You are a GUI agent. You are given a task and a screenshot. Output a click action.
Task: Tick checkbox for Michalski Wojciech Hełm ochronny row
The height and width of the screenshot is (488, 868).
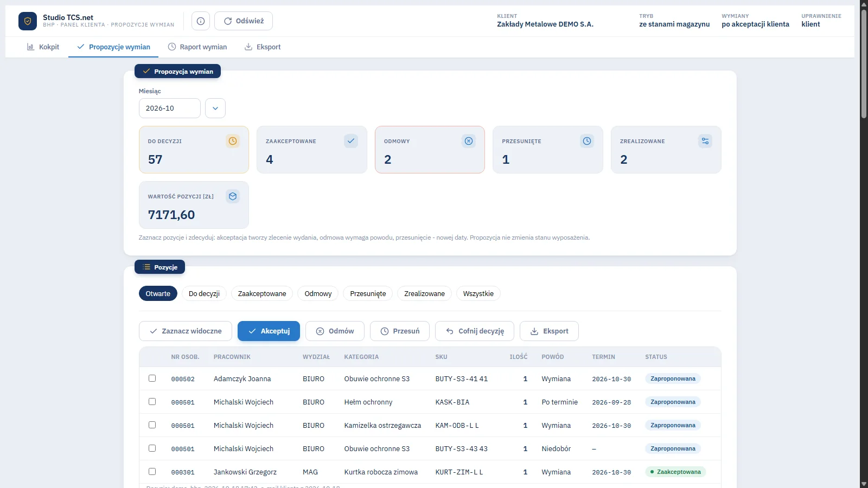pos(152,402)
